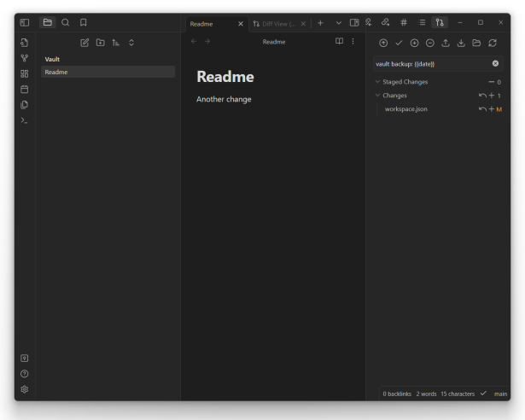Open graph view ribbon icon
This screenshot has height=420, width=525.
25,58
